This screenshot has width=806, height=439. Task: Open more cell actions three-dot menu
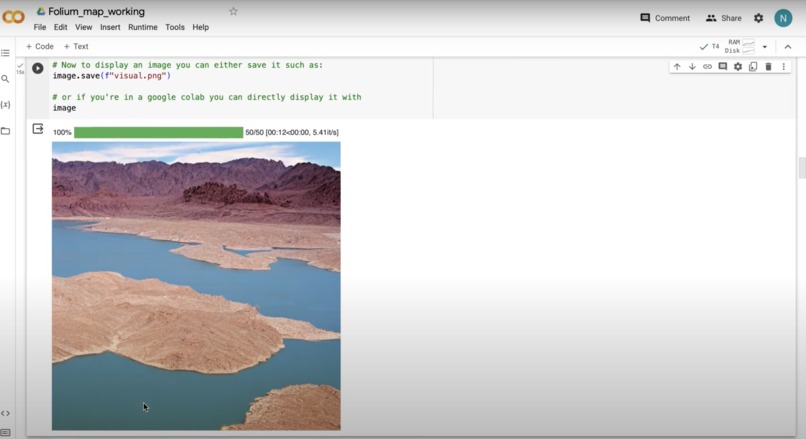click(x=783, y=66)
